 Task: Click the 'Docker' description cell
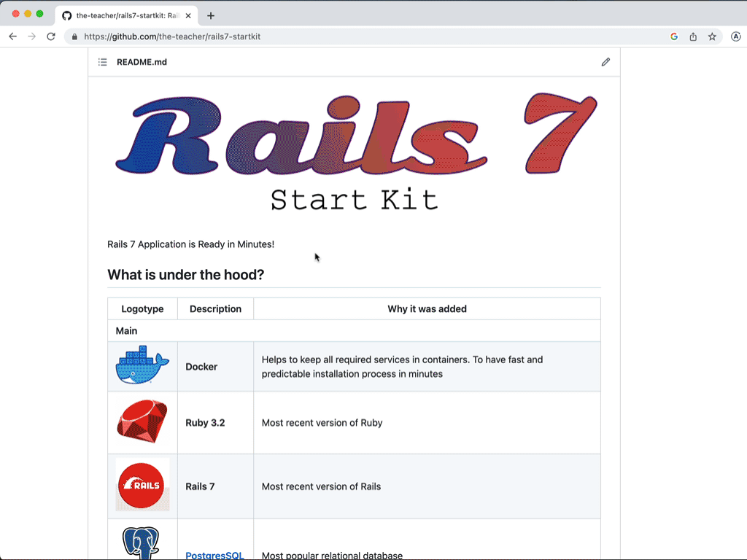tap(215, 367)
